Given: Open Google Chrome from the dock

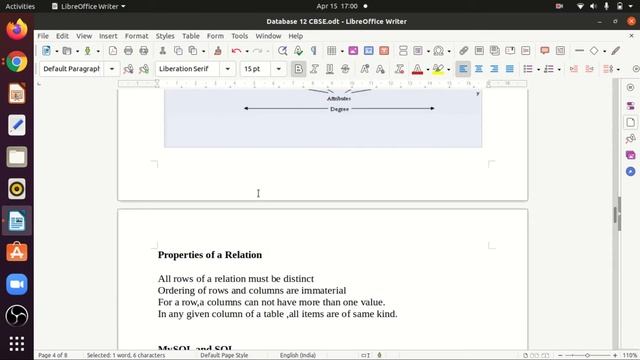Looking at the screenshot, I should tap(17, 62).
